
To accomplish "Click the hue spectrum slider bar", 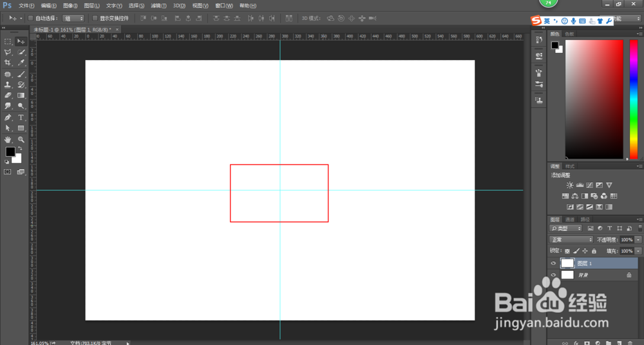I will click(634, 99).
